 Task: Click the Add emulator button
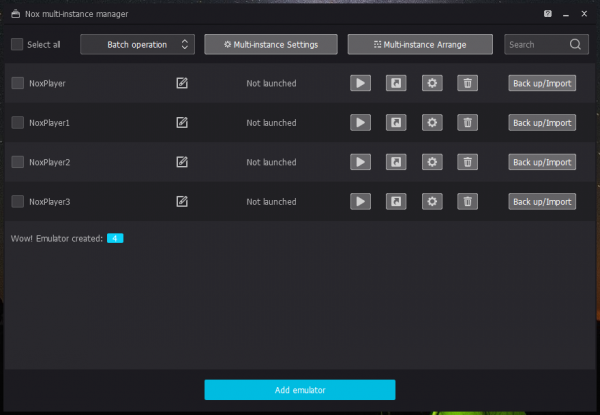[x=300, y=390]
